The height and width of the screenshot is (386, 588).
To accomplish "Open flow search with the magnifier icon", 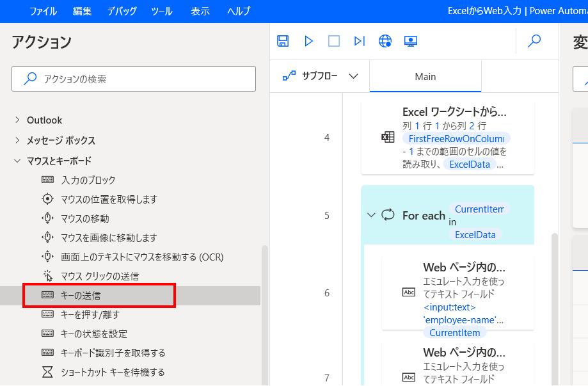I will (534, 41).
